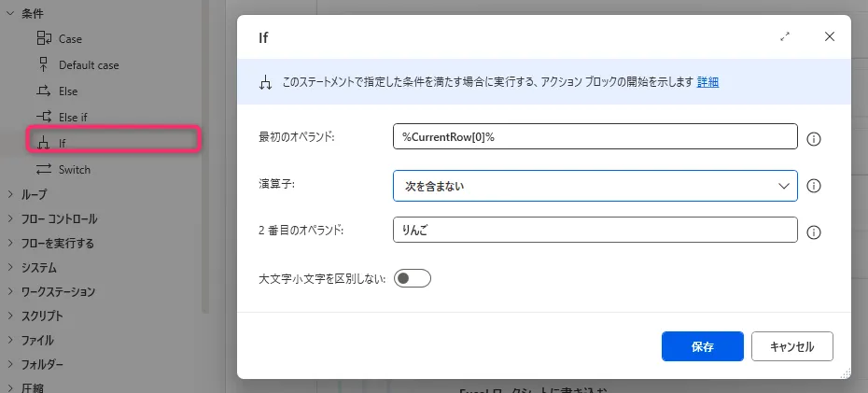868x393 pixels.
Task: Click info icon beside 最初のオペランド field
Action: tap(813, 138)
